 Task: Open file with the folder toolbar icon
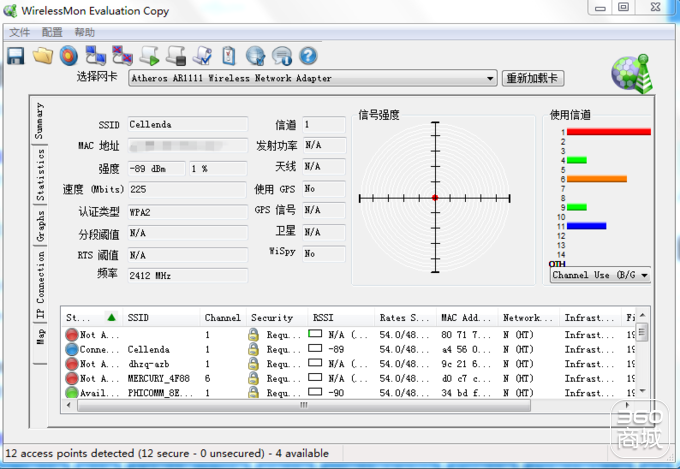coord(42,56)
